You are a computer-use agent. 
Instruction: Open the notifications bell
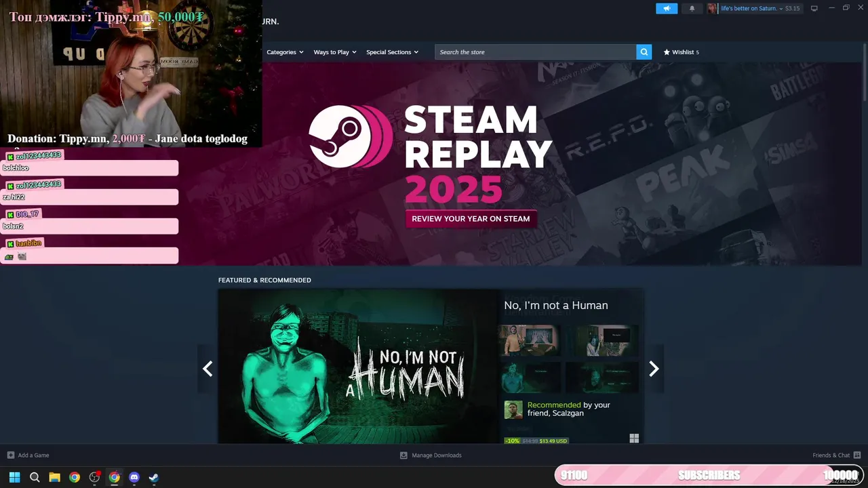692,8
